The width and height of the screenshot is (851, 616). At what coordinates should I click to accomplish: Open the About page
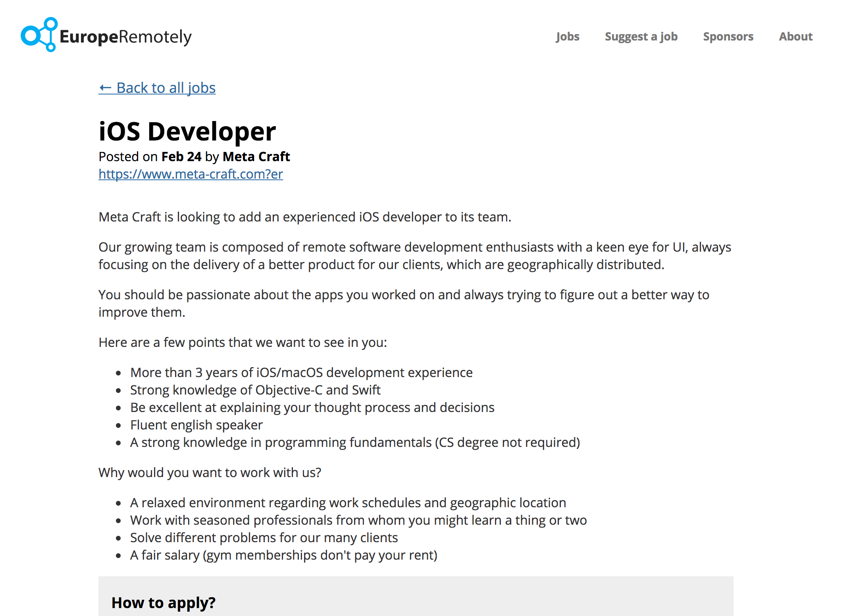(x=795, y=37)
